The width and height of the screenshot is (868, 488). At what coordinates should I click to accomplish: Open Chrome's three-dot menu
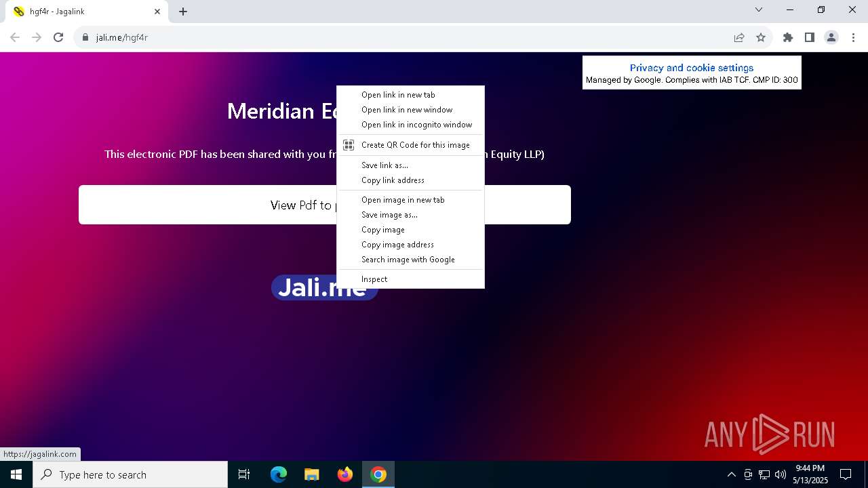coord(853,37)
